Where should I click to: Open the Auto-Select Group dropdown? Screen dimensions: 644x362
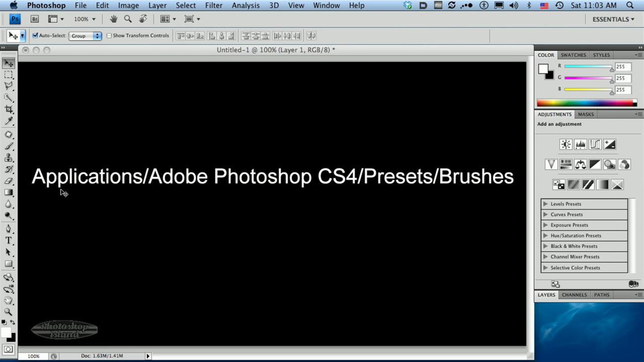(85, 36)
